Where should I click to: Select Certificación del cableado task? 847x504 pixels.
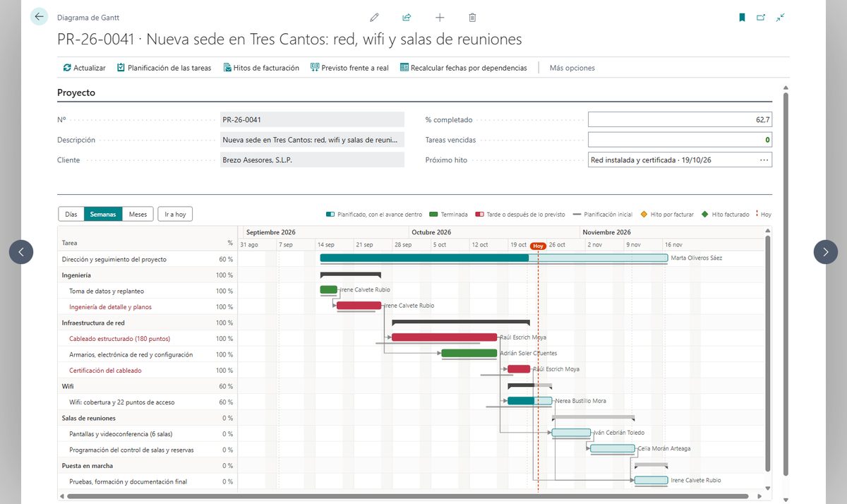(x=148, y=371)
